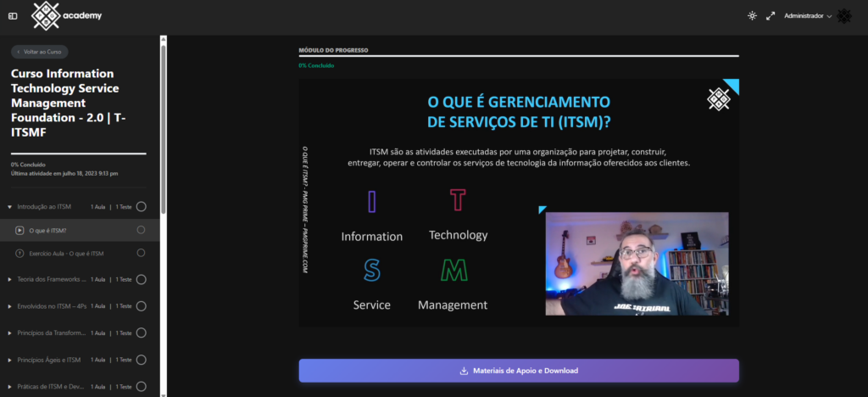Select 'Exercício Aula - O que é ITSM' item
Viewport: 868px width, 397px height.
66,254
